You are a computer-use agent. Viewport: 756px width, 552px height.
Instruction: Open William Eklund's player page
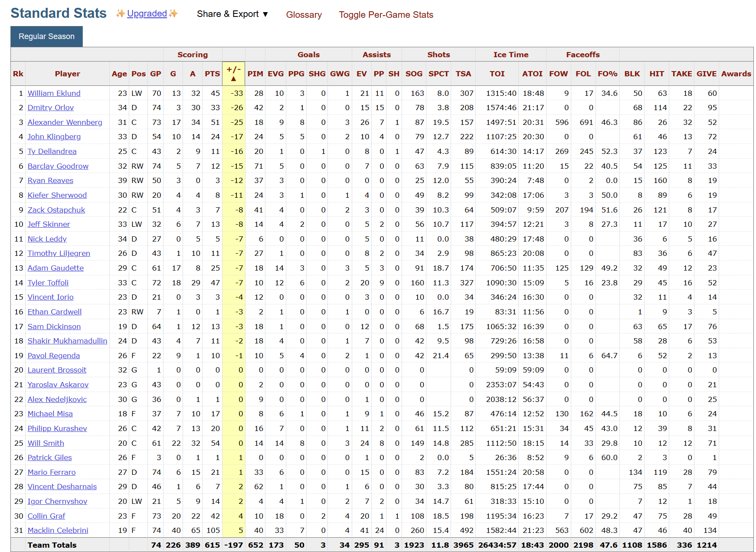click(x=54, y=93)
